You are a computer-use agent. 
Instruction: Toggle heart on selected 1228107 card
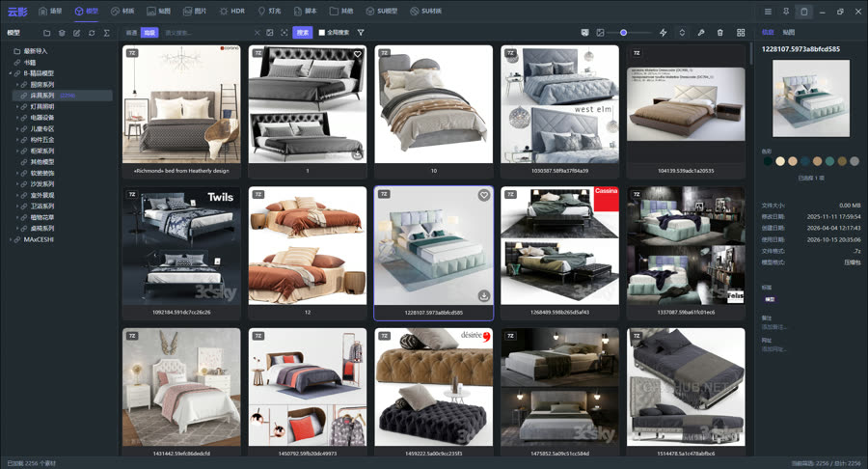coord(484,195)
